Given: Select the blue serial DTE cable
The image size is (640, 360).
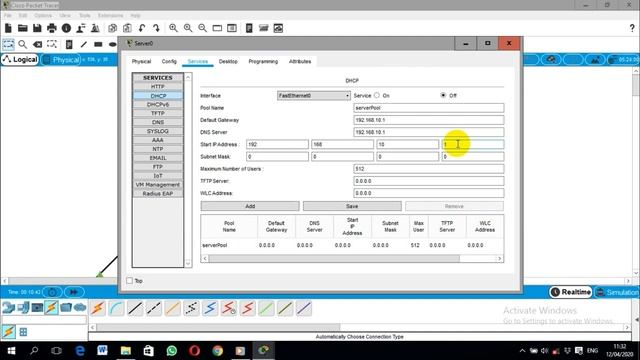Looking at the screenshot, I should click(210, 308).
